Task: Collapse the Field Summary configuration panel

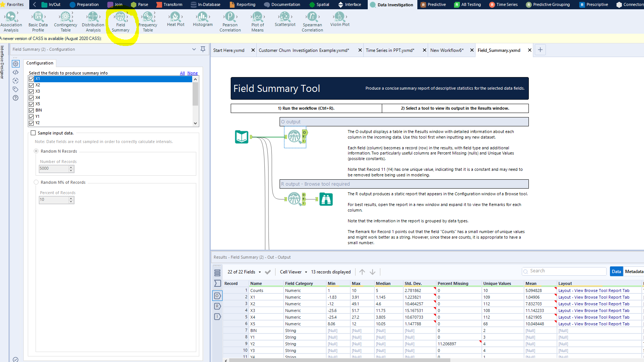Action: [194, 49]
